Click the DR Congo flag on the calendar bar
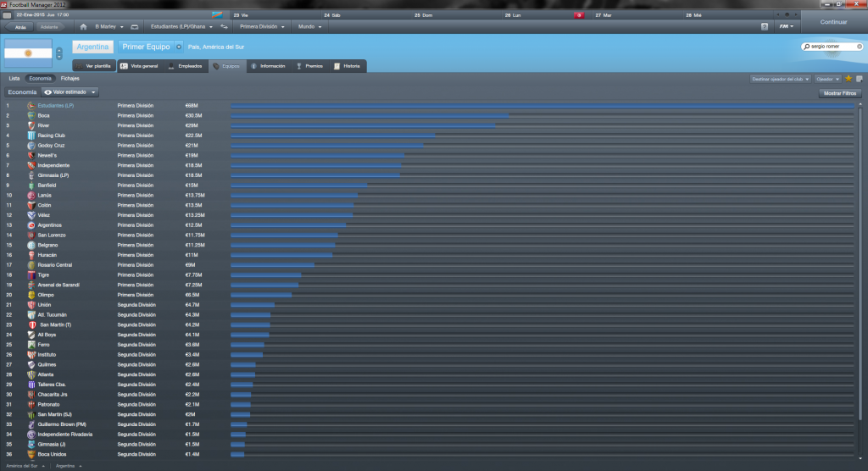 (x=217, y=15)
